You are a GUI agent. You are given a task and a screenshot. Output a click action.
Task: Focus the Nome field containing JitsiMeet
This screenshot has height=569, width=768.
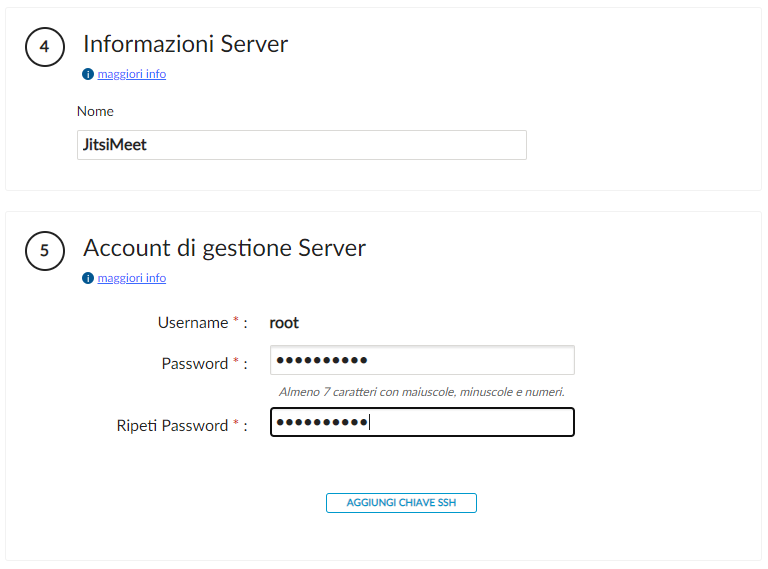pyautogui.click(x=301, y=145)
